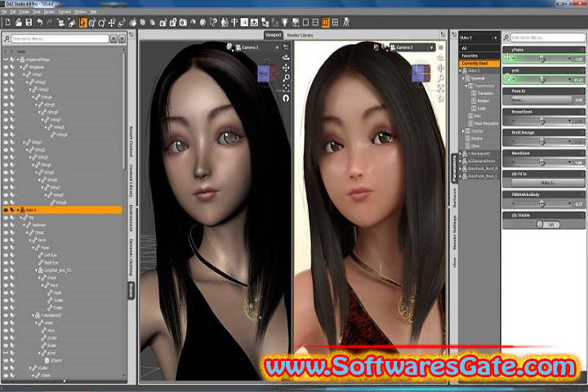This screenshot has height=392, width=588.
Task: Click the Undo arrow icon
Action: 39,23
